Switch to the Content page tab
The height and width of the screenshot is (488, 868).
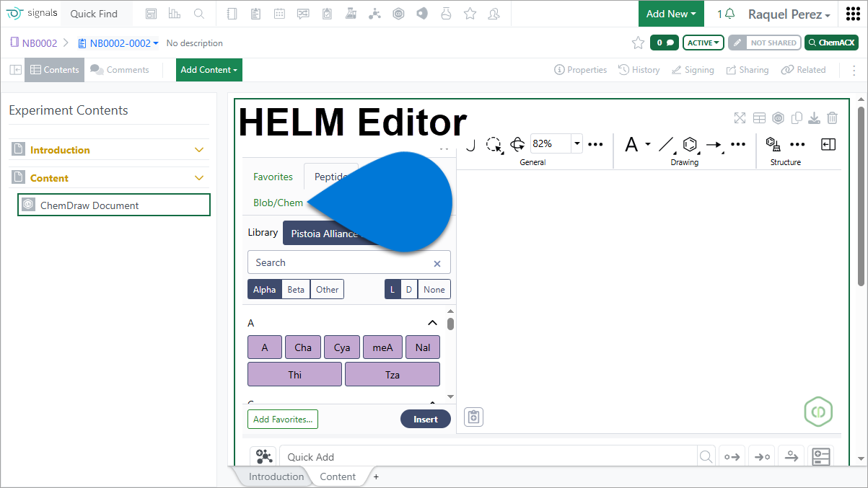(x=338, y=476)
